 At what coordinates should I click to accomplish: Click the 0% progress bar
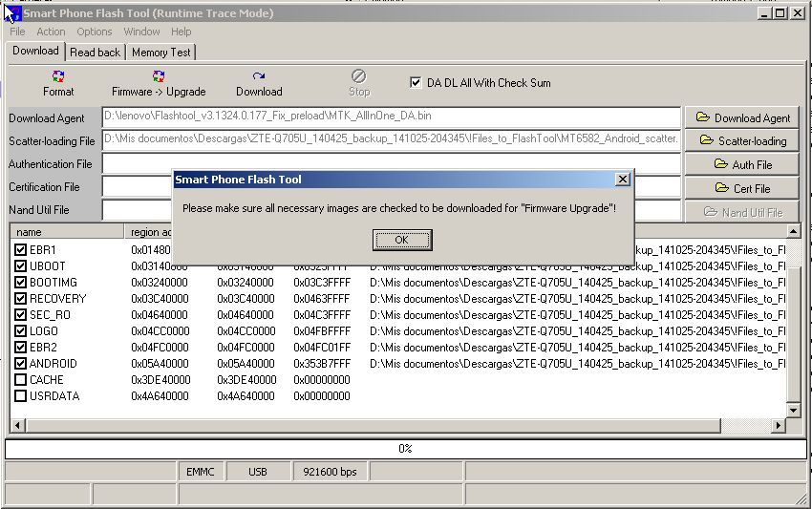tap(405, 449)
